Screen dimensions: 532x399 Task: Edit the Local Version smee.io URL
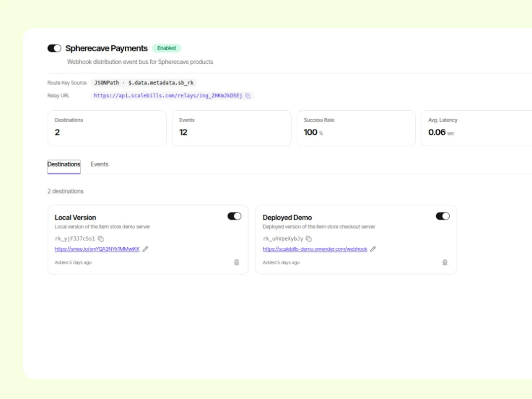[x=145, y=249]
